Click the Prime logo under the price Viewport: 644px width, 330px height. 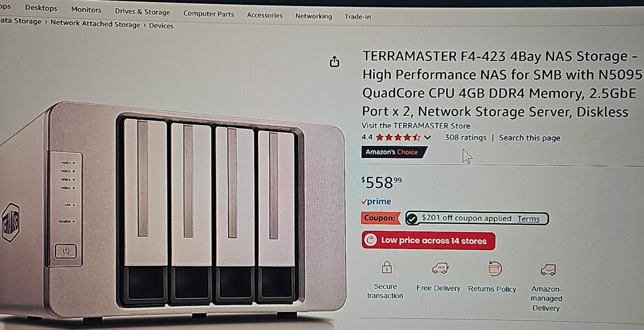click(376, 201)
